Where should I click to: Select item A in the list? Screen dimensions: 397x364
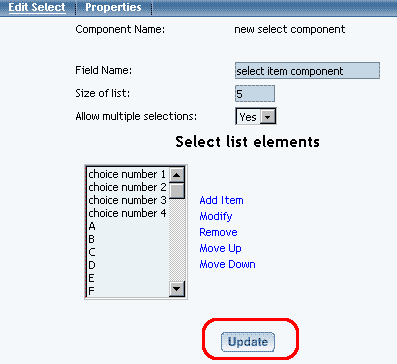128,226
